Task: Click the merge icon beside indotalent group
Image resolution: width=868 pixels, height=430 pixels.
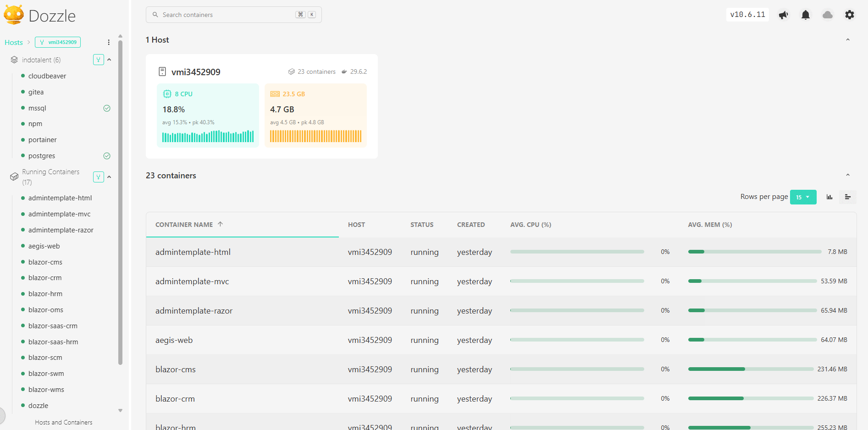Action: pyautogui.click(x=98, y=60)
